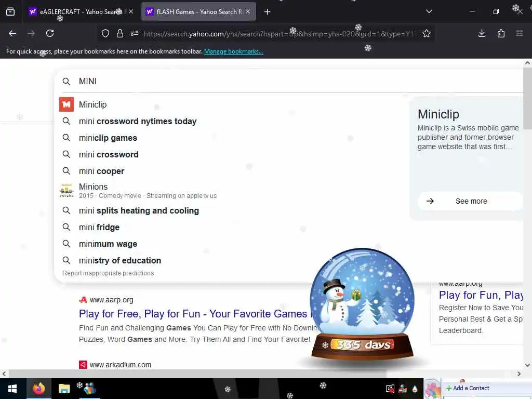Viewport: 532px width, 399px height.
Task: Click the search magnifier beside MINI
Action: pos(66,82)
